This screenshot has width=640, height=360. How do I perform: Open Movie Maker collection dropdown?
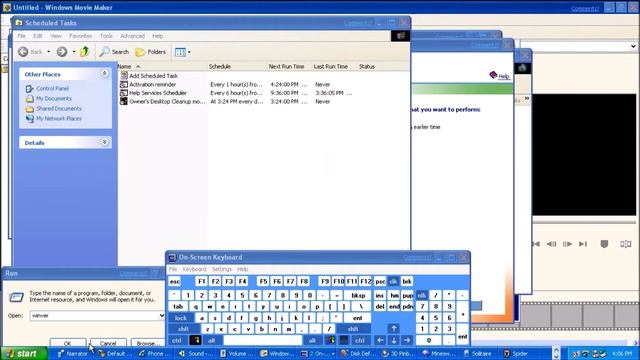[633, 46]
